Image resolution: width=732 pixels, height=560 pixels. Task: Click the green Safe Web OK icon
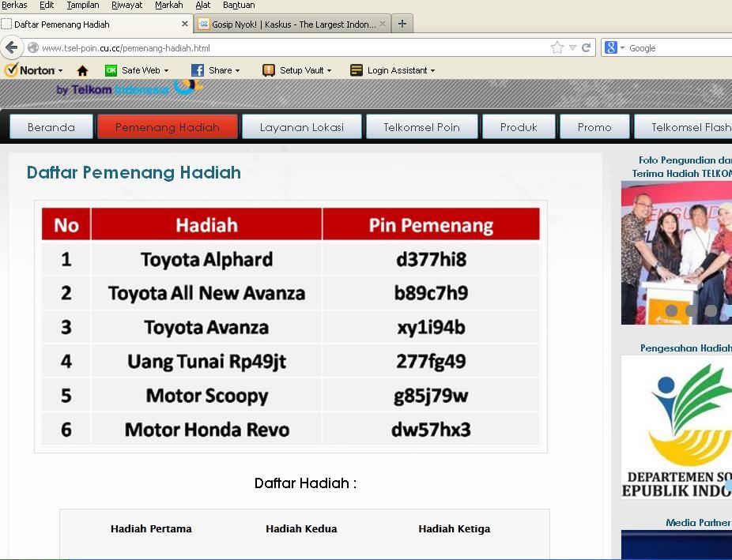[111, 70]
